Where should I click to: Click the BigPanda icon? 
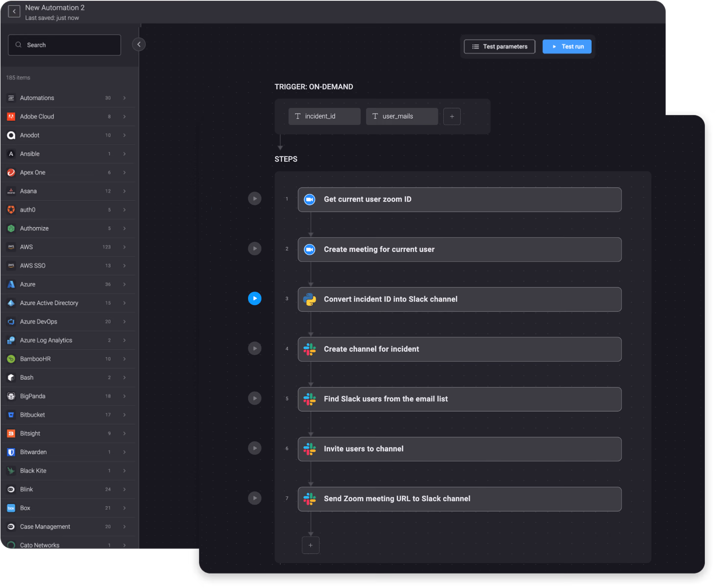click(x=11, y=396)
